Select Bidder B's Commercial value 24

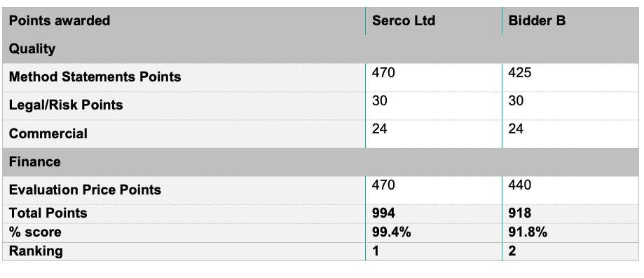pos(516,129)
